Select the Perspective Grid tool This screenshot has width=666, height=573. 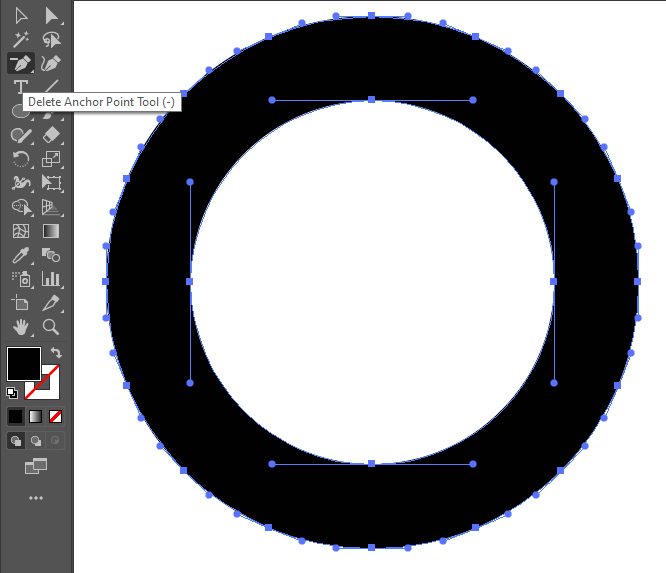[51, 207]
